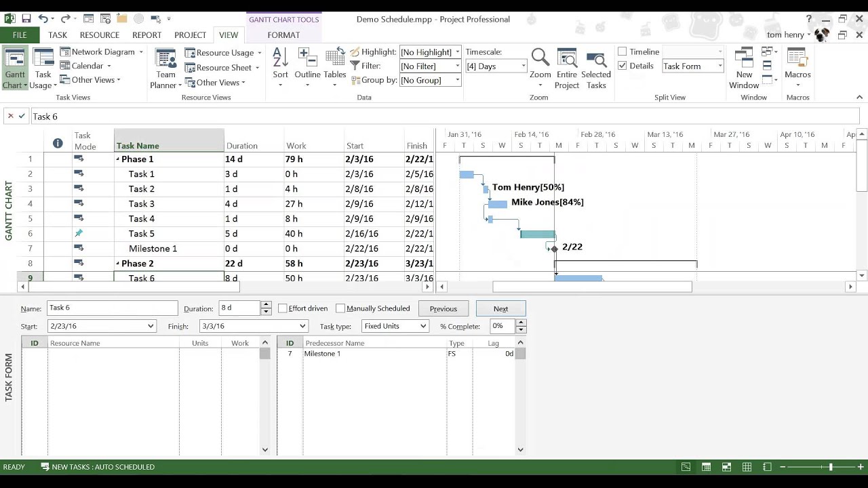Click the task Name input field
Image resolution: width=868 pixels, height=488 pixels.
point(113,308)
